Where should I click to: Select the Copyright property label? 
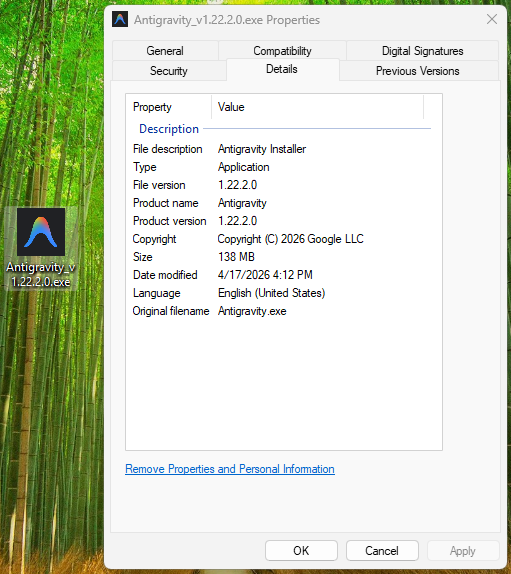[x=154, y=239]
